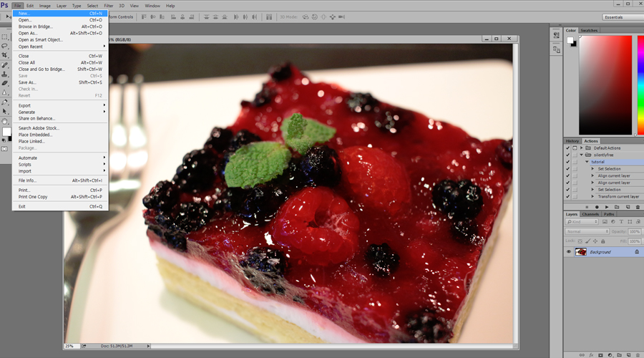Open the layer blend mode Normal dropdown
Image resolution: width=644 pixels, height=358 pixels.
point(587,231)
